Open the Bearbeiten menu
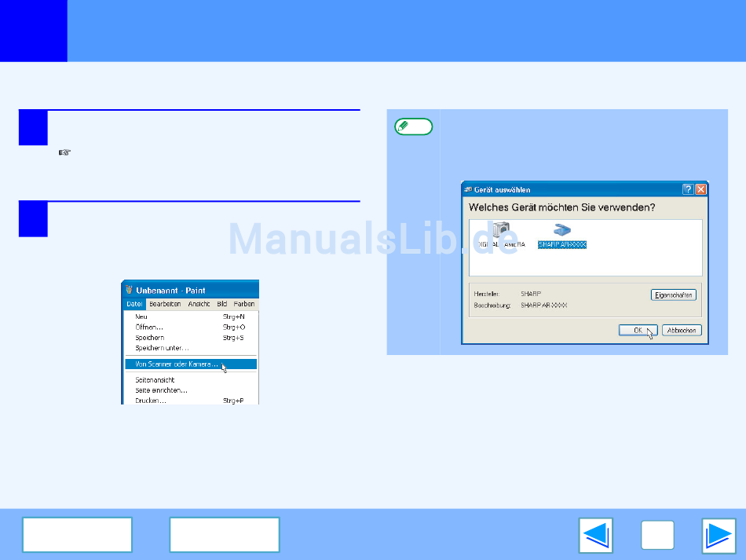This screenshot has width=746, height=560. [x=165, y=304]
